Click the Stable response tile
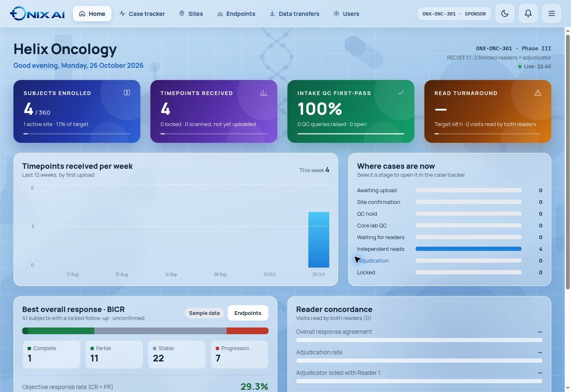The image size is (571, 392). pos(177,354)
